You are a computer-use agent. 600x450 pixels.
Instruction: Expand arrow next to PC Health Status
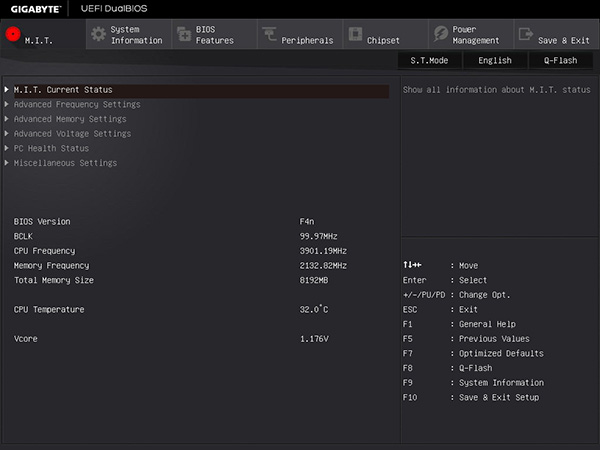tap(7, 148)
